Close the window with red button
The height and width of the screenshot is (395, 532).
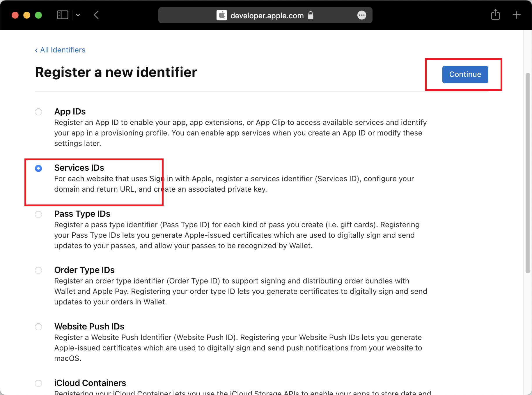(15, 15)
